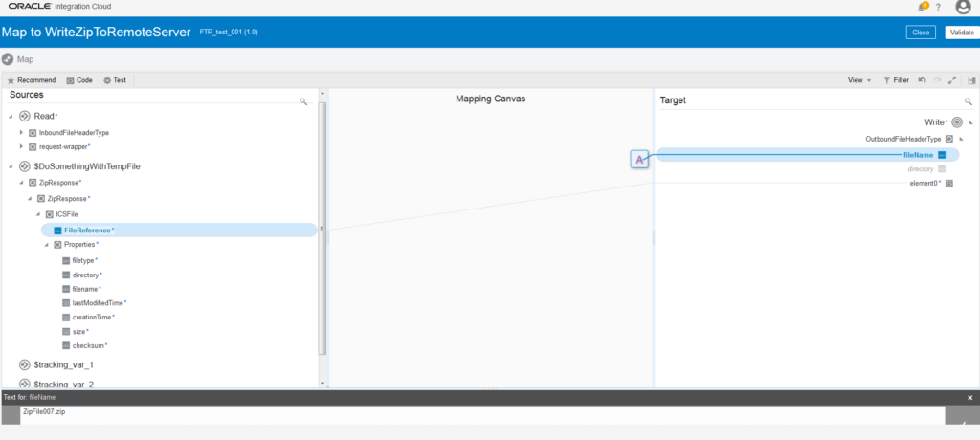The height and width of the screenshot is (440, 980).
Task: Click the $tracking_var_1 node icon
Action: tap(25, 365)
